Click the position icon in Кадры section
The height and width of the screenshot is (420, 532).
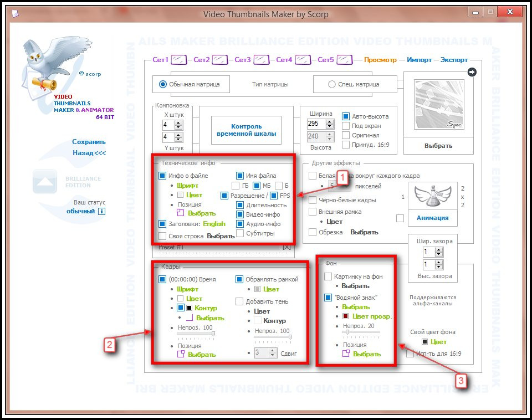tap(181, 354)
